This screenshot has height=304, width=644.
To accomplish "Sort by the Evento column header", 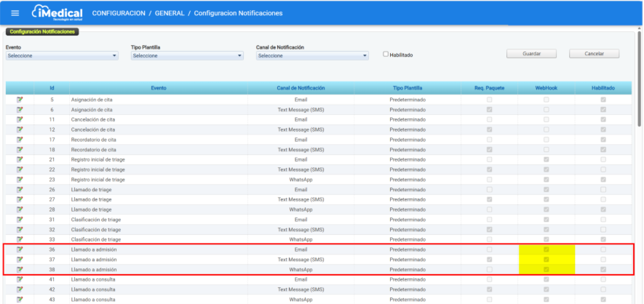I will [x=158, y=88].
